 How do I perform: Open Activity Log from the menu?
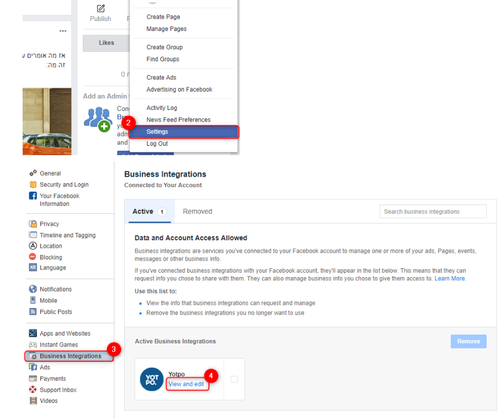[162, 108]
